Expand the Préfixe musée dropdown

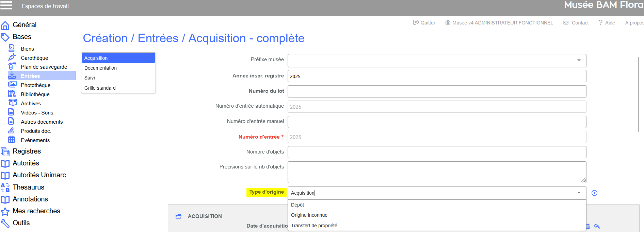[579, 60]
